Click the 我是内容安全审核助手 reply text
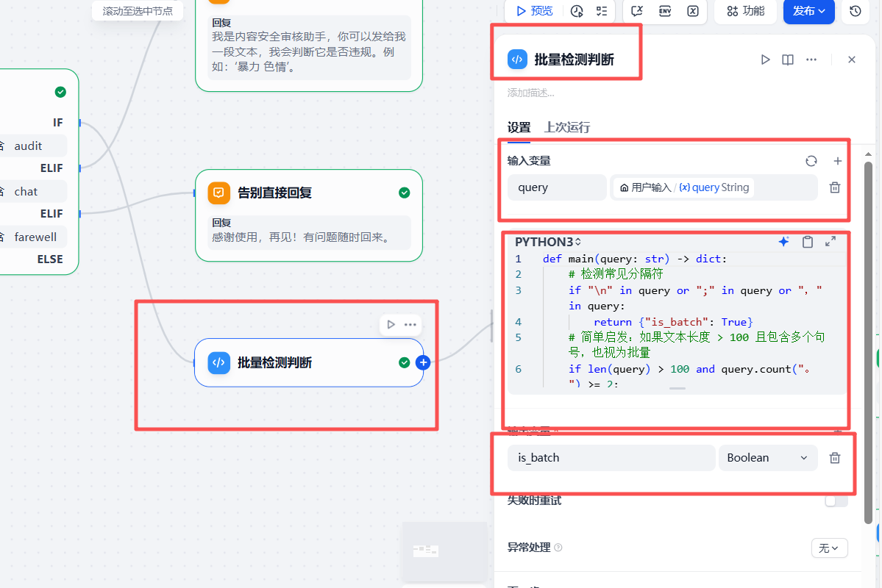Viewport: 882px width, 588px height. 309,51
